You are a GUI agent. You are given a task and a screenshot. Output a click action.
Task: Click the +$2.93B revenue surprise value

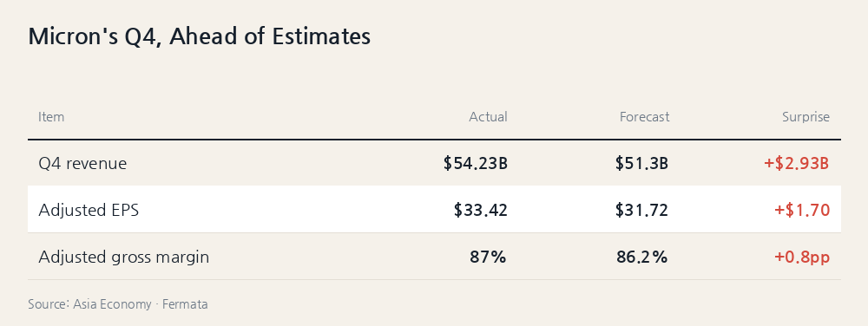[x=796, y=164]
